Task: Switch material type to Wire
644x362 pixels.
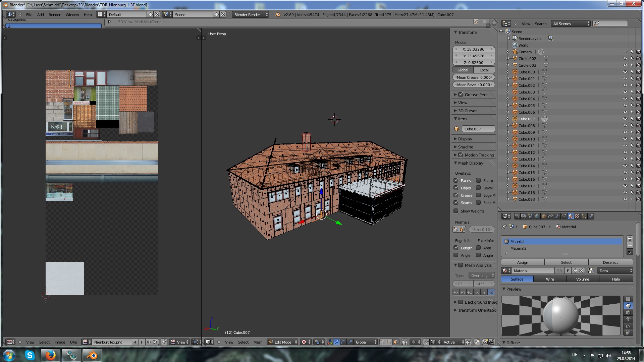Action: pos(550,279)
